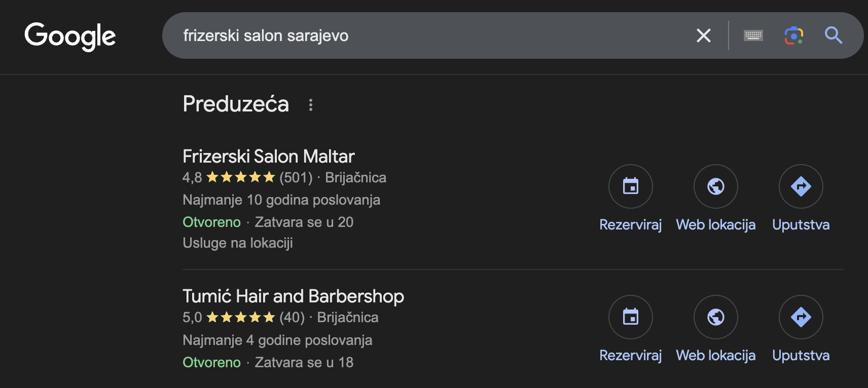Click the Web lokacija label for Tumić Barbershop

tap(716, 356)
